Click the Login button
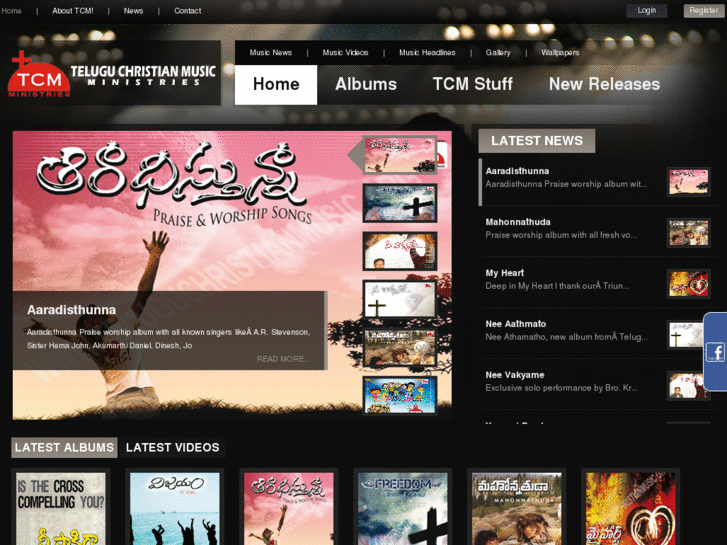The image size is (727, 545). click(646, 11)
